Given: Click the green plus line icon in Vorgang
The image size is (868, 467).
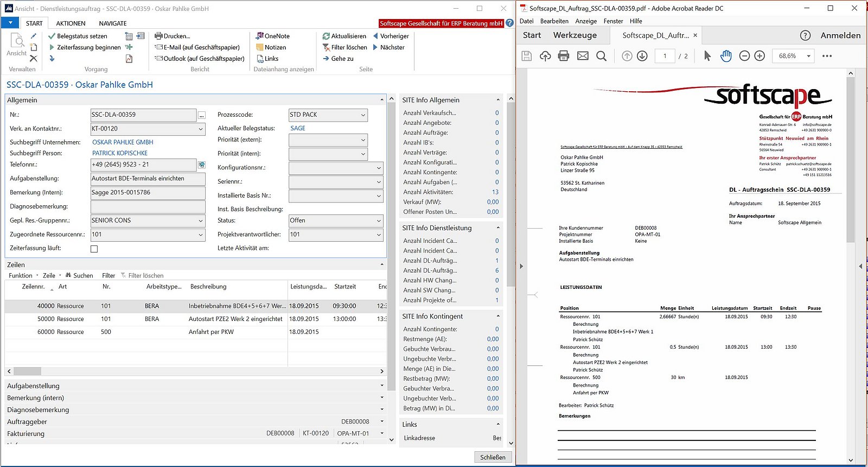Looking at the screenshot, I should coord(129,47).
